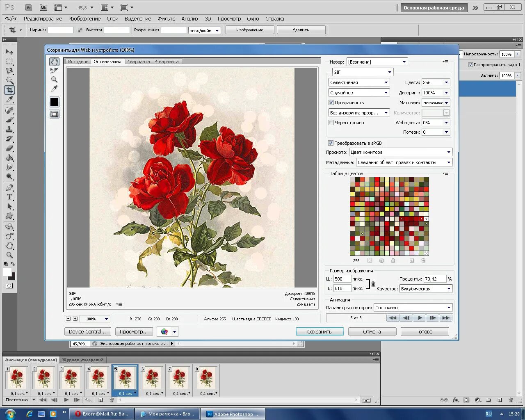Select the Dodge tool in main toolbar

(x=9, y=176)
